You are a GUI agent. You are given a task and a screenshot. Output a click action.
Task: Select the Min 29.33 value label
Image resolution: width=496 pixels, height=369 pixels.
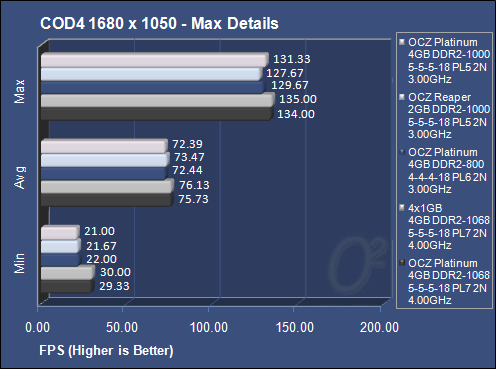point(114,286)
